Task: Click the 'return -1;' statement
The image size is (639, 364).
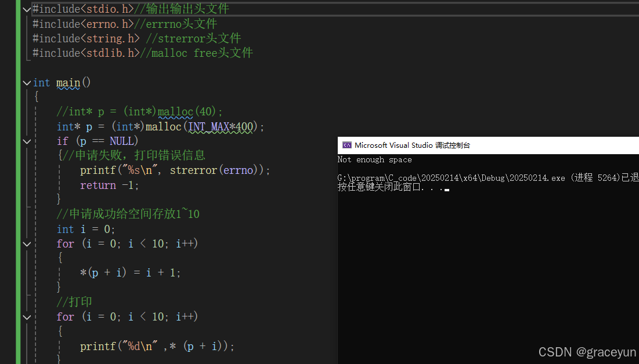Action: [110, 185]
